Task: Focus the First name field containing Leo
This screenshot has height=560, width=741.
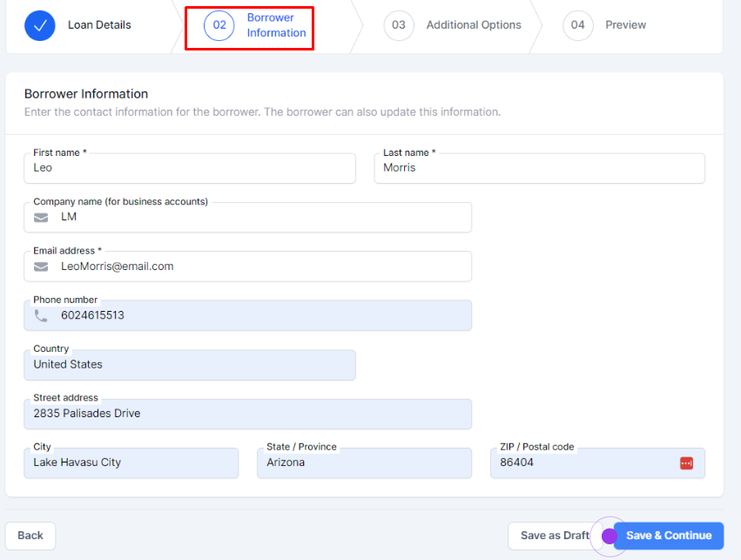Action: click(x=189, y=168)
